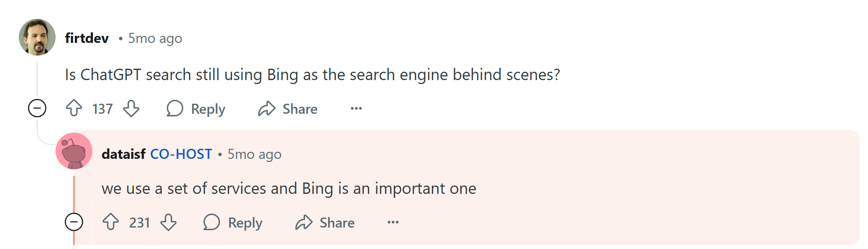868x249 pixels.
Task: Click firtdev's avatar photo
Action: click(x=37, y=37)
